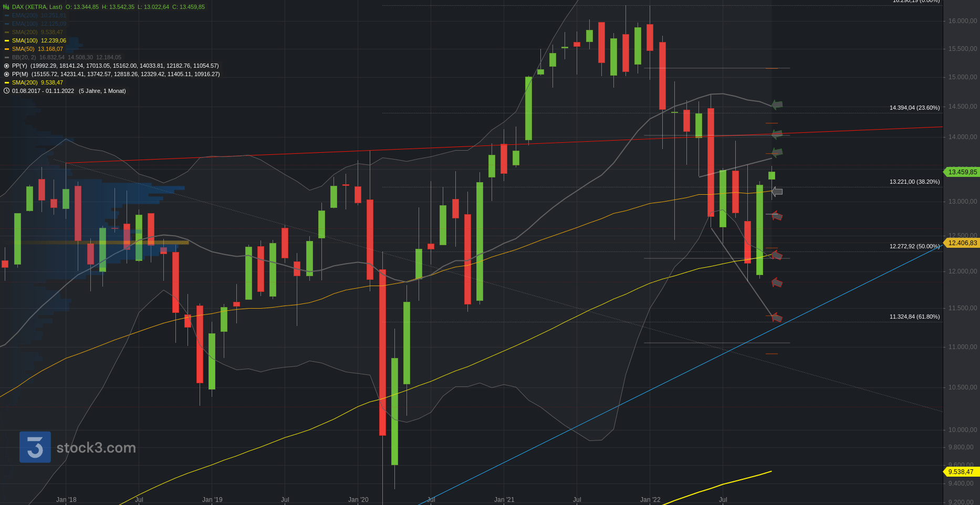The image size is (980, 505).
Task: Click the PP(M) pivot point target icon
Action: [7, 74]
